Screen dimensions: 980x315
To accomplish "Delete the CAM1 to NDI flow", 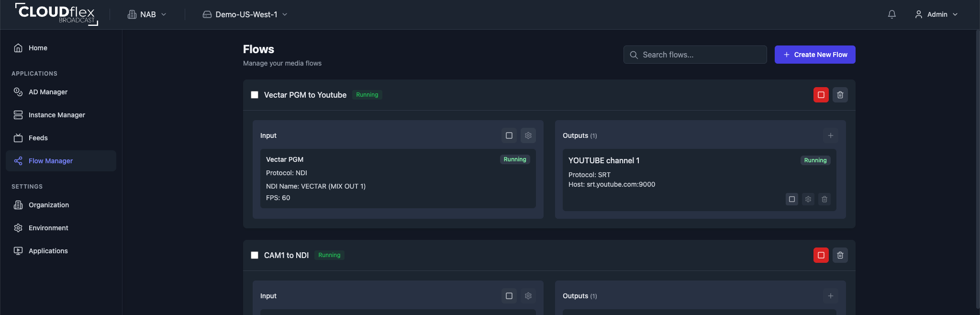I will (840, 255).
